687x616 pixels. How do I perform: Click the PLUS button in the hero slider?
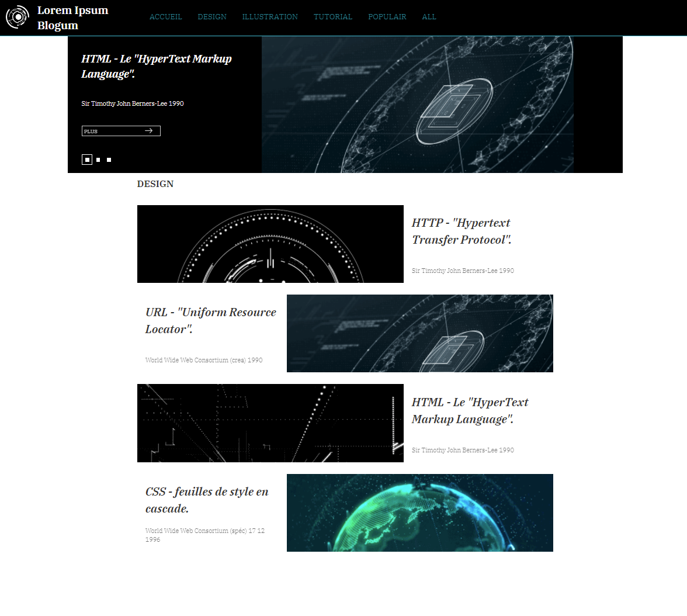pos(121,131)
